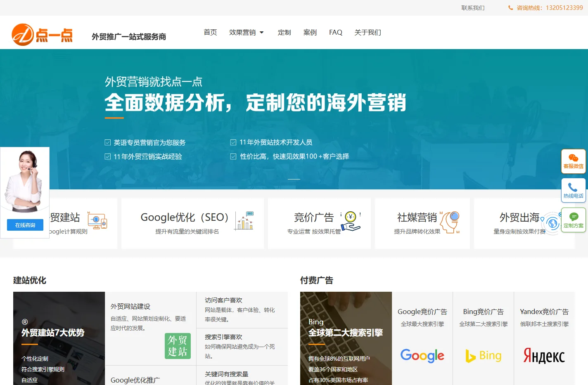Open the Google优化推广 link
Image resolution: width=588 pixels, height=385 pixels.
(135, 380)
